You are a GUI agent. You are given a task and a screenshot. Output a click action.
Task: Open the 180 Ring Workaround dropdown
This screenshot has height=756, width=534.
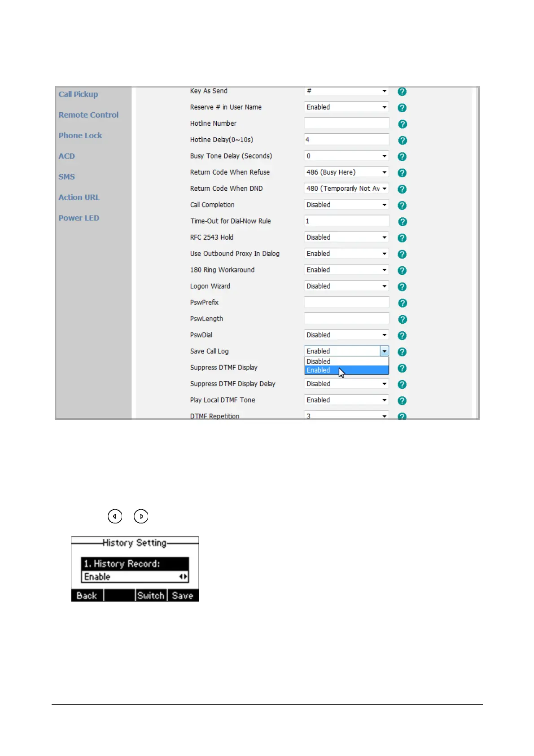click(x=346, y=270)
